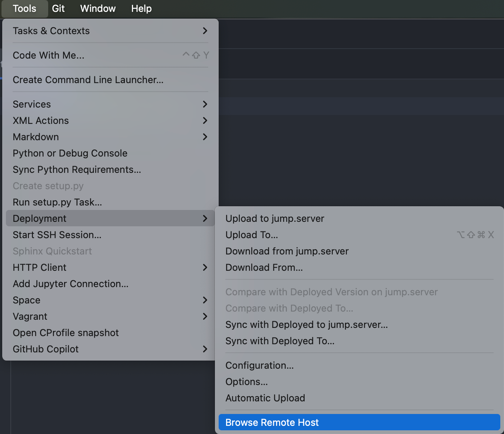Screen dimensions: 504x434
Task: Open the Tools menu in menu bar
Action: tap(24, 9)
